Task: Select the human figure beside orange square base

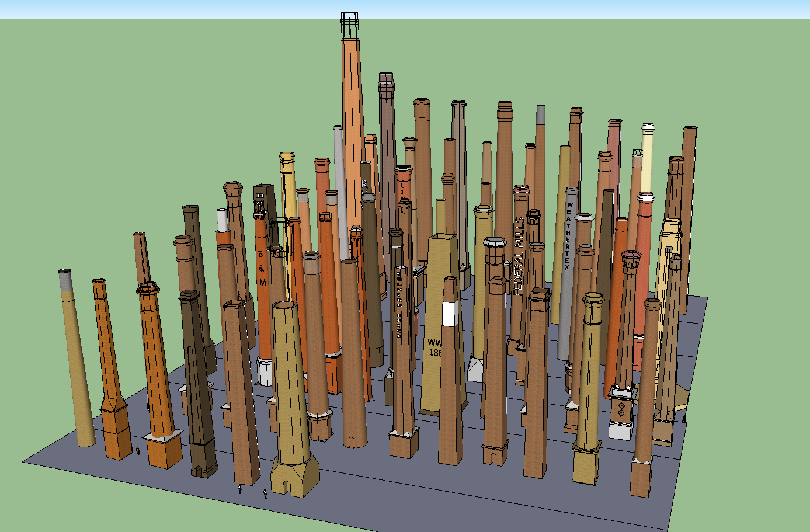Action: pos(138,451)
